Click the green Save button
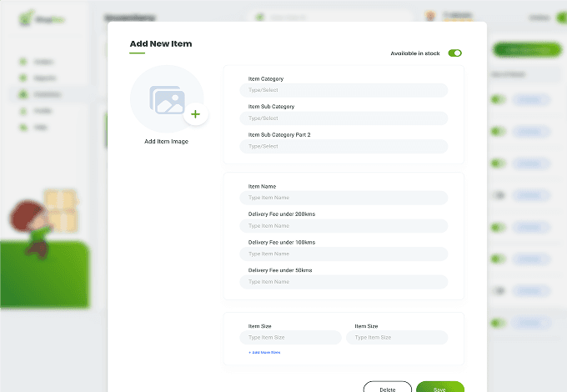Image resolution: width=567 pixels, height=392 pixels. tap(440, 387)
